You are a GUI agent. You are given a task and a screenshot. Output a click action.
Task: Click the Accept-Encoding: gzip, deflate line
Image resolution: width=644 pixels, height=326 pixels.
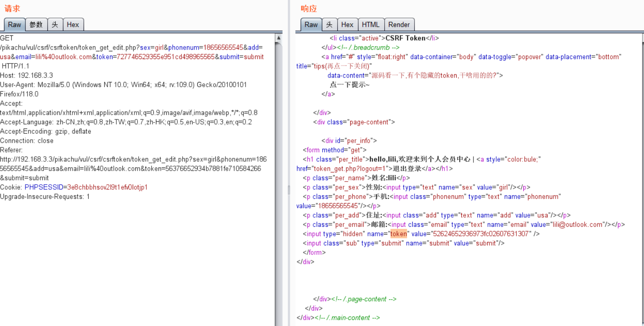click(46, 131)
